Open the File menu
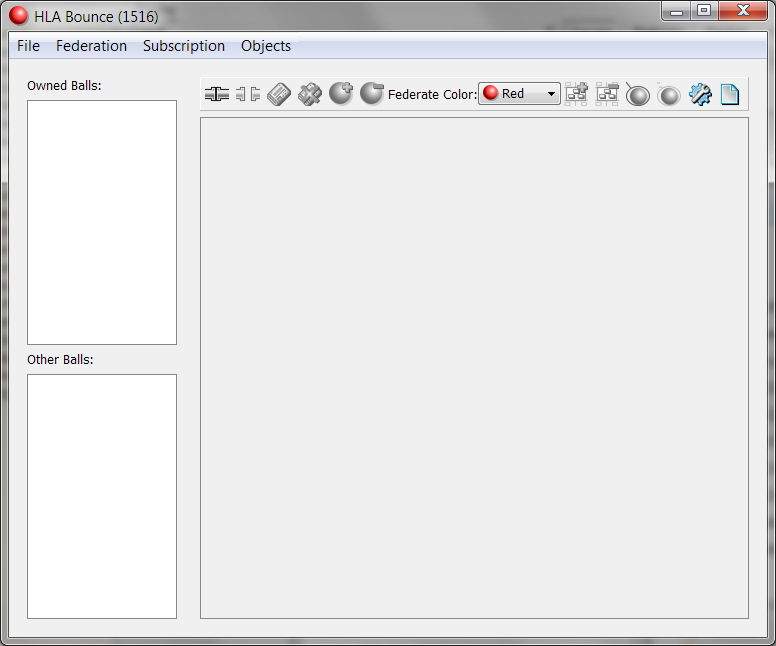 pos(28,46)
